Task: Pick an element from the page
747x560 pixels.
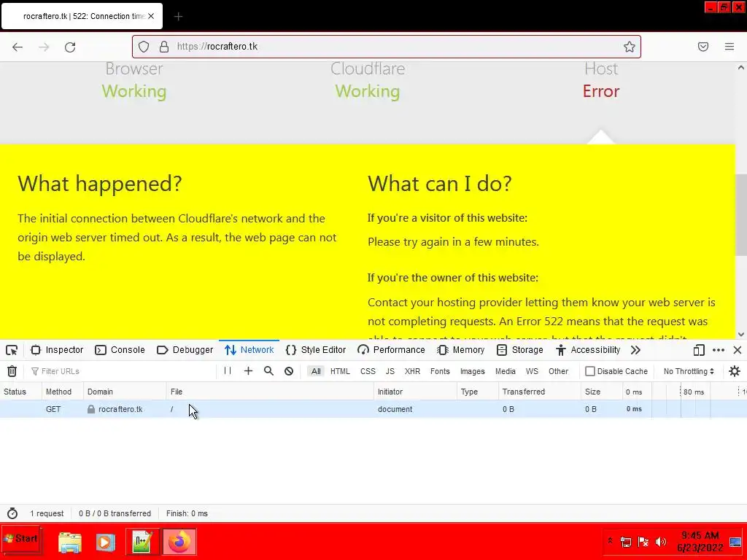Action: [x=12, y=350]
